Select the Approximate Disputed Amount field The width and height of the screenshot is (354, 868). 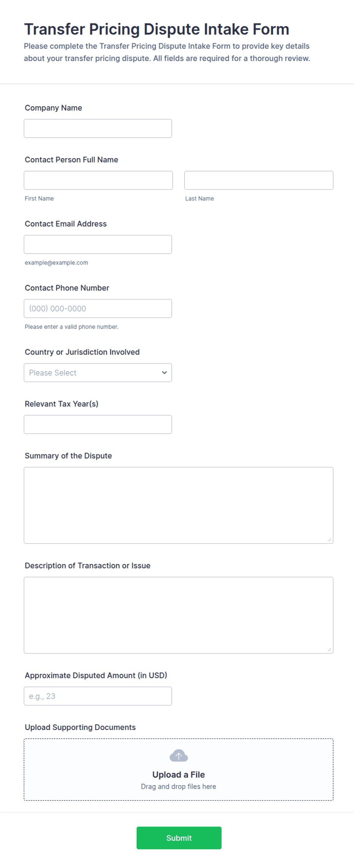click(x=98, y=696)
